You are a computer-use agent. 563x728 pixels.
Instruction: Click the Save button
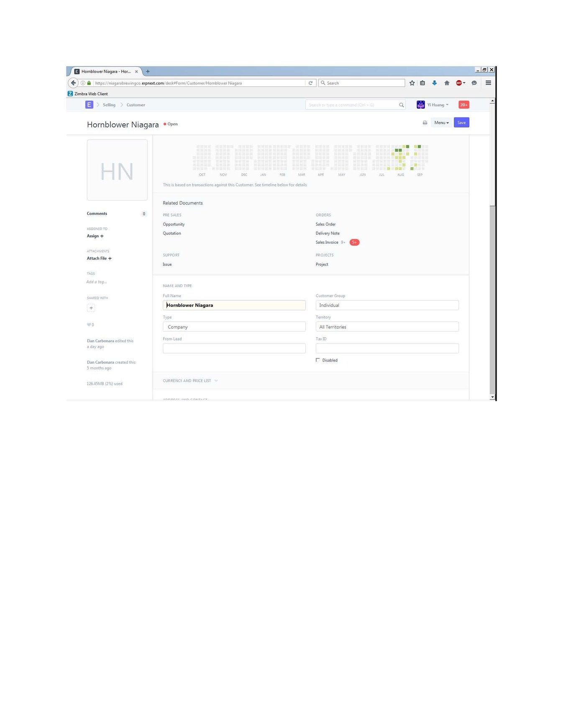[461, 122]
